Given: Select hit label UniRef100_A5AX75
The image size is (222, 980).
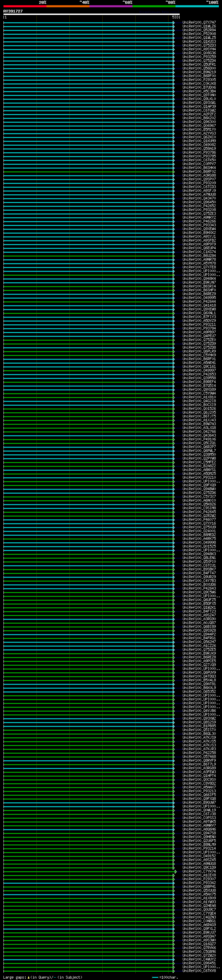Looking at the screenshot, I should coord(199,894).
